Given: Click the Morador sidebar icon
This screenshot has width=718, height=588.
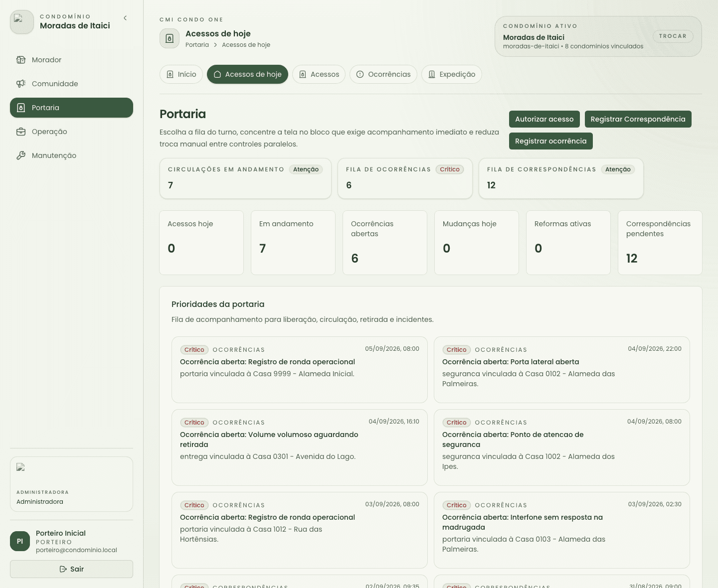Looking at the screenshot, I should [21, 60].
